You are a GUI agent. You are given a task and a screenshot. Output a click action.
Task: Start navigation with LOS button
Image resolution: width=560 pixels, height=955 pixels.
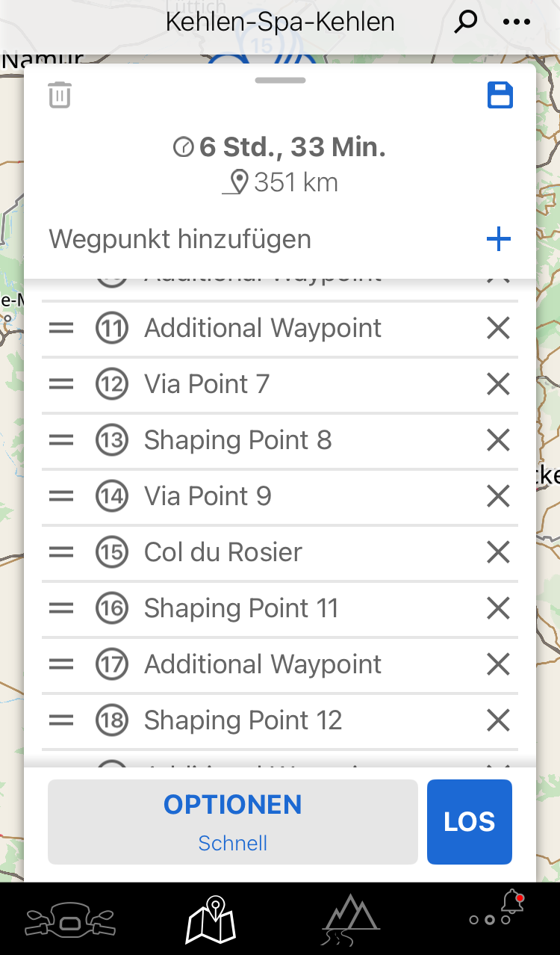point(470,822)
